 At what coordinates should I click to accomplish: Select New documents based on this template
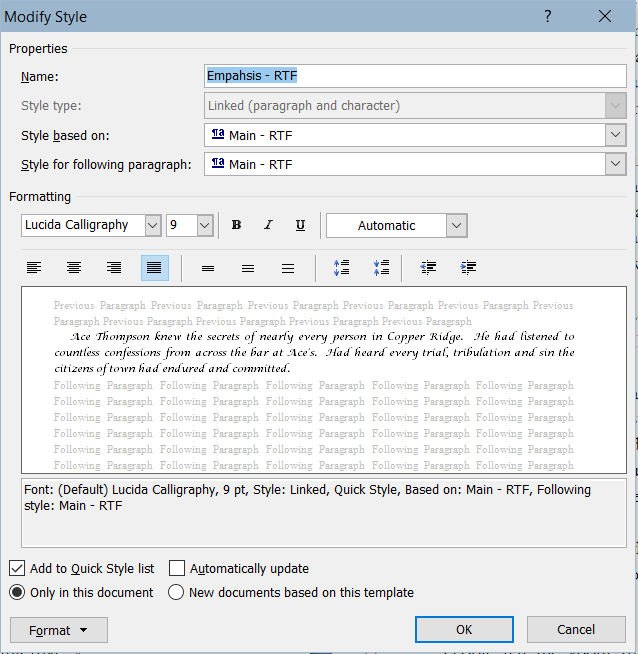coord(176,592)
